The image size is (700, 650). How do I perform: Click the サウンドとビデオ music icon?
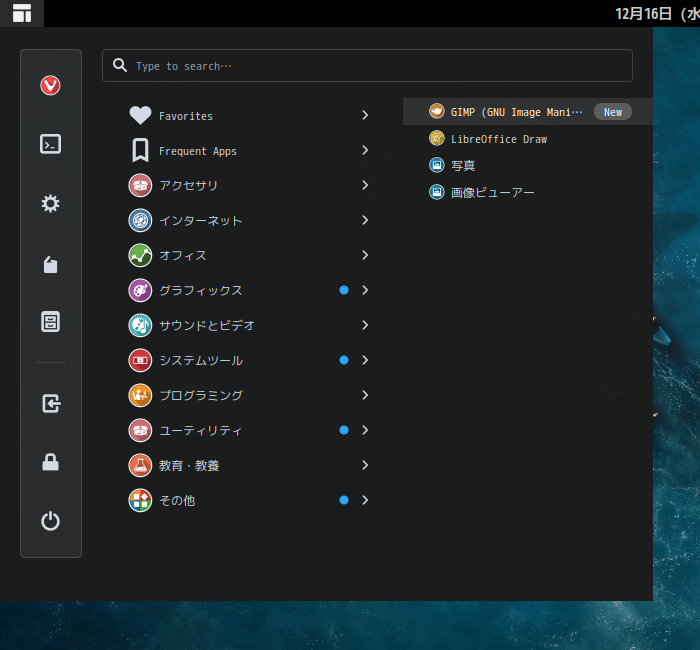(140, 325)
